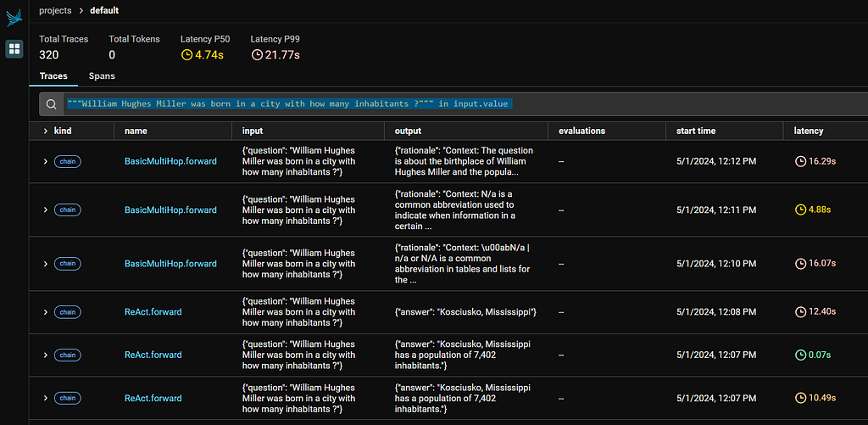868x425 pixels.
Task: Click the Latency P50 clock icon
Action: [186, 55]
